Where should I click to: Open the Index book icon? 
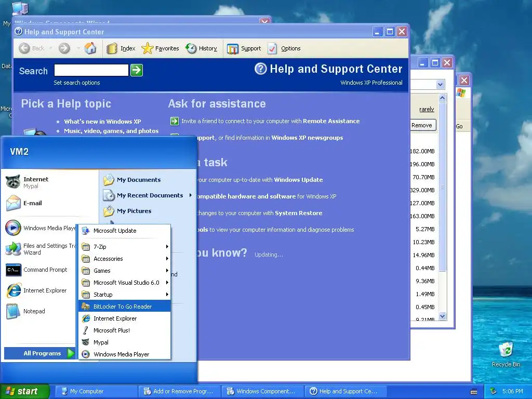pos(112,48)
